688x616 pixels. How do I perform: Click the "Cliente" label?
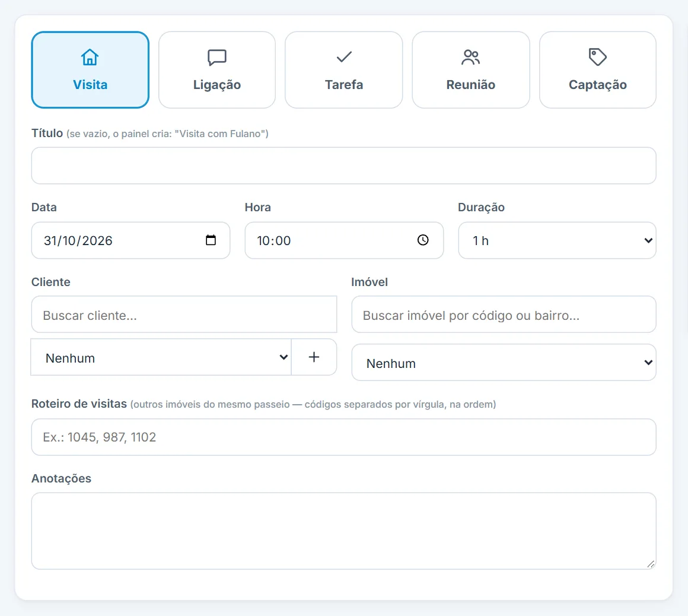click(51, 282)
